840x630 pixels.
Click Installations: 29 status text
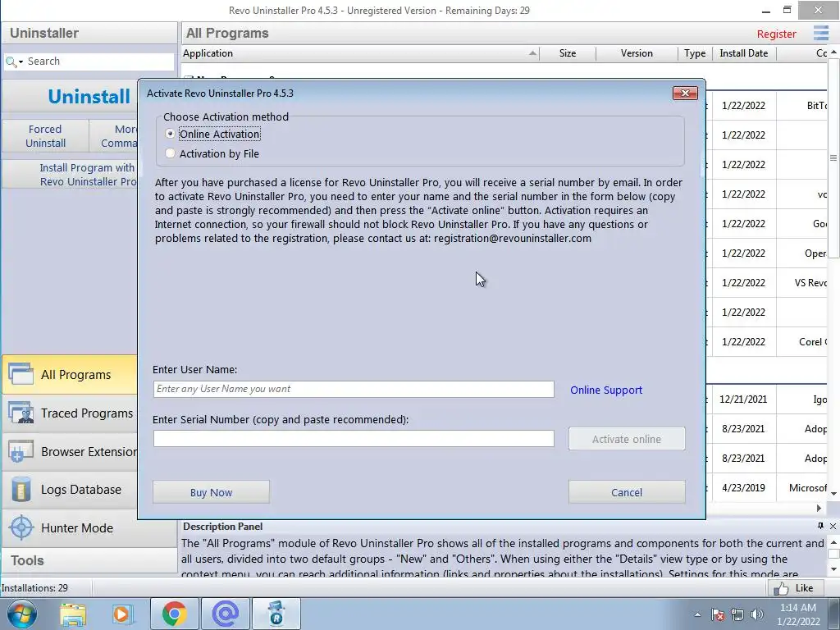coord(34,587)
